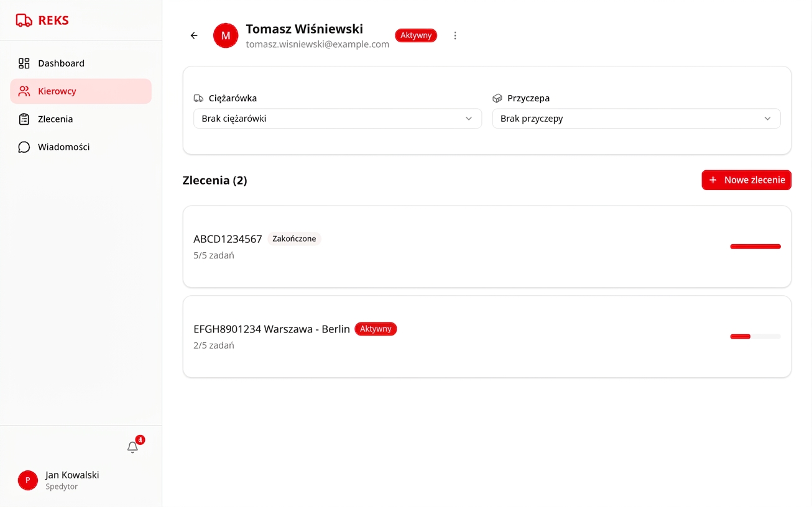The height and width of the screenshot is (507, 812).
Task: Click the Wiadomości chat bubble icon
Action: (x=24, y=147)
